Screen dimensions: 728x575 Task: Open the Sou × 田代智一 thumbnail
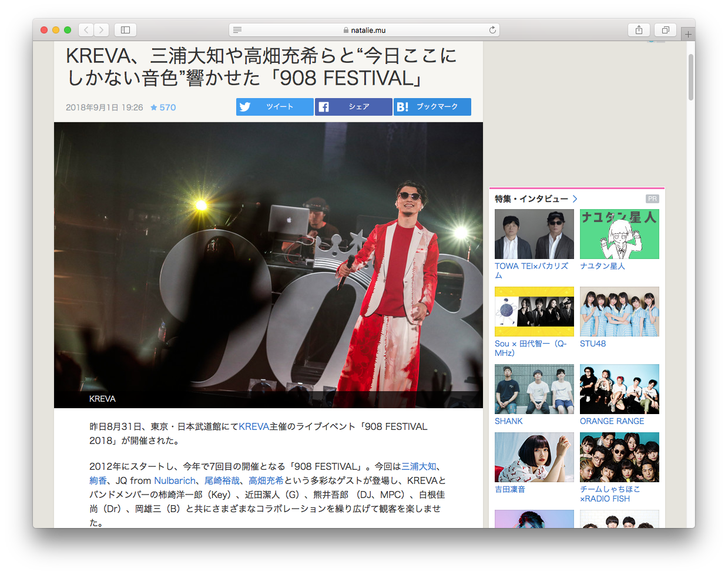(x=534, y=312)
